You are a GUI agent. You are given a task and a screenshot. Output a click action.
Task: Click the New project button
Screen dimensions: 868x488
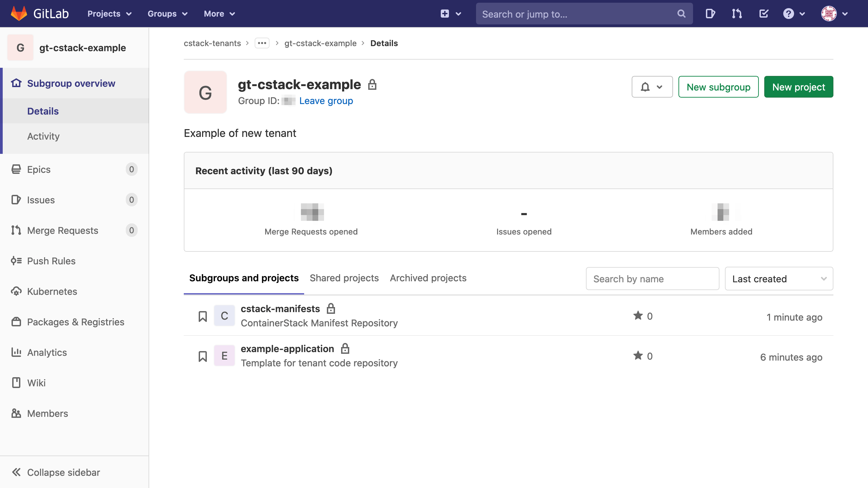798,87
